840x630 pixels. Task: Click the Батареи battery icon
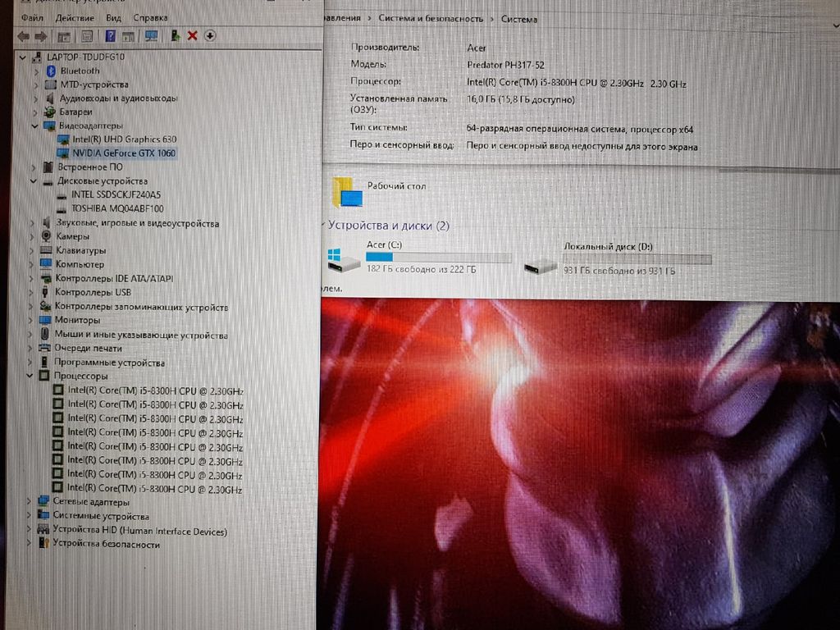point(50,112)
